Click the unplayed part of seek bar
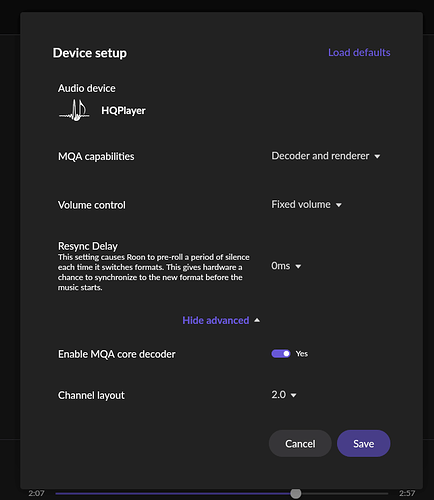Screen dimensions: 434x500 point(345,493)
